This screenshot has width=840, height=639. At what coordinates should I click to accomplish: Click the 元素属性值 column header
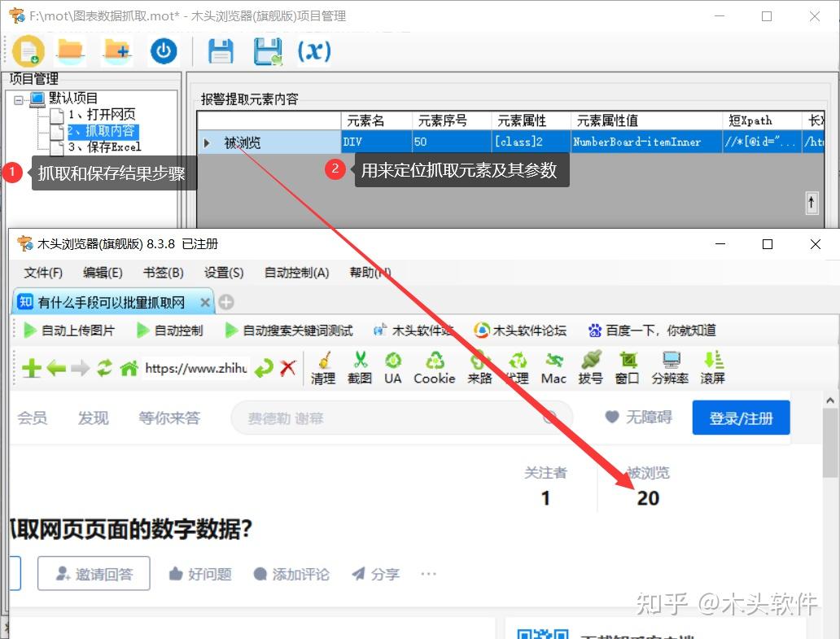click(x=646, y=120)
